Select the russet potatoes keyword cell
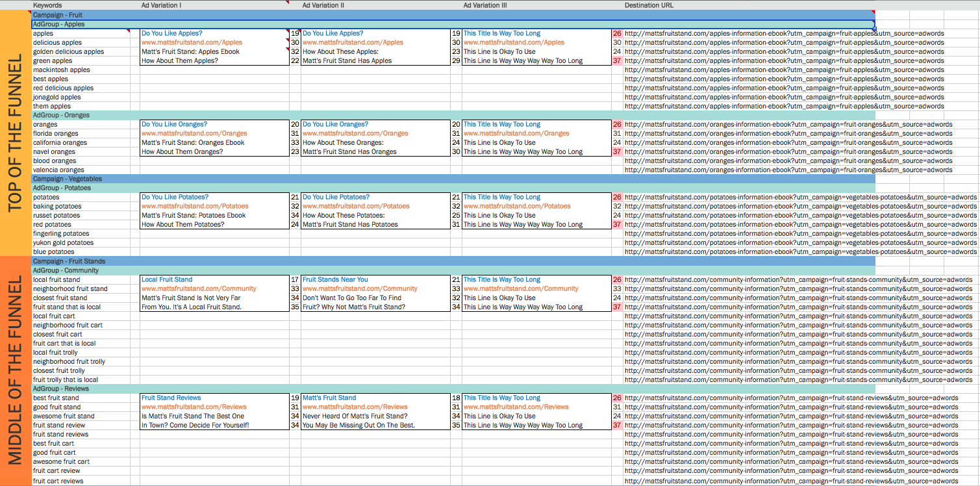The width and height of the screenshot is (980, 486). [x=81, y=215]
